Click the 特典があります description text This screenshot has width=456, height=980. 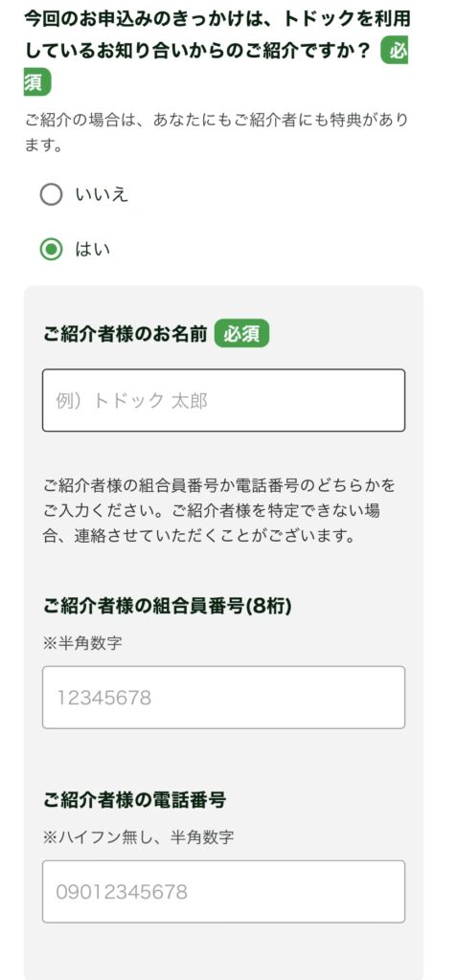[217, 132]
